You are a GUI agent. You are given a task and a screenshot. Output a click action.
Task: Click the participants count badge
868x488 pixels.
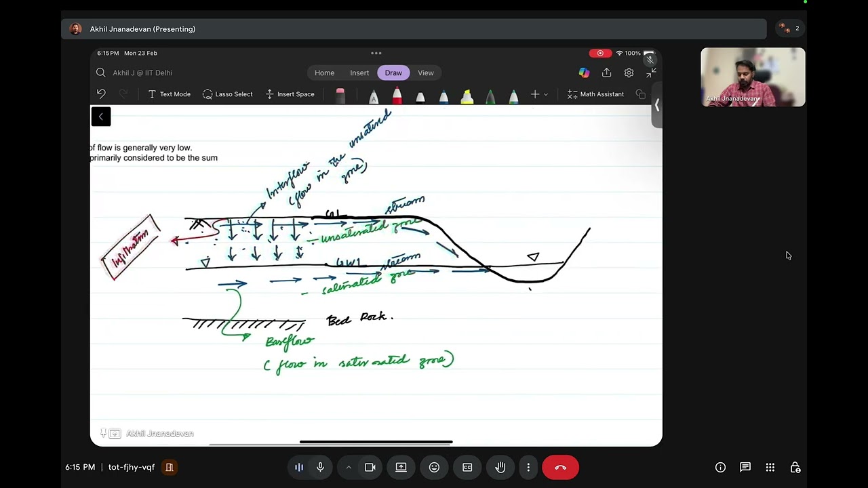coord(789,28)
